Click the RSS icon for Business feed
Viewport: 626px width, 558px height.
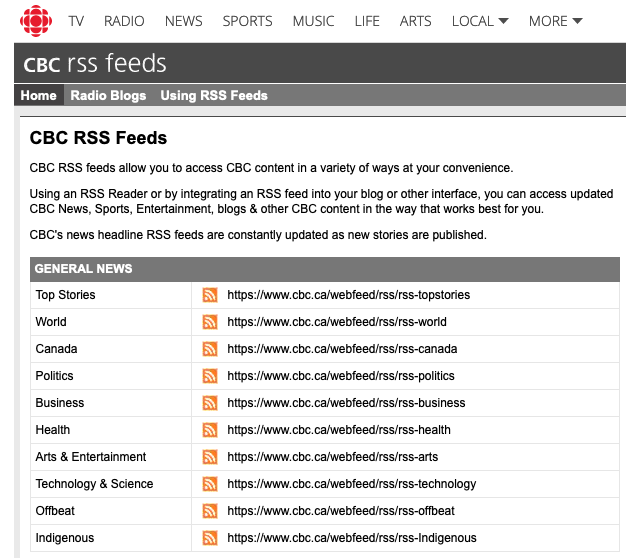click(x=210, y=403)
